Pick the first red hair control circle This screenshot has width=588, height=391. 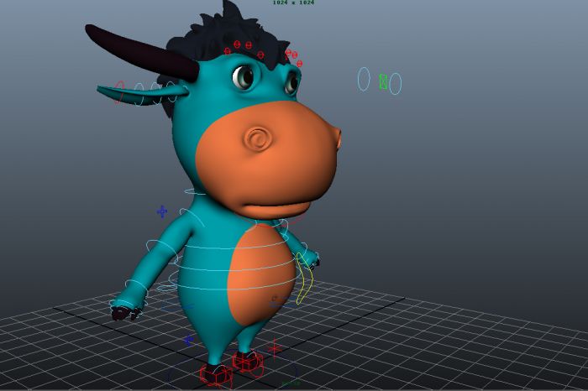226,47
